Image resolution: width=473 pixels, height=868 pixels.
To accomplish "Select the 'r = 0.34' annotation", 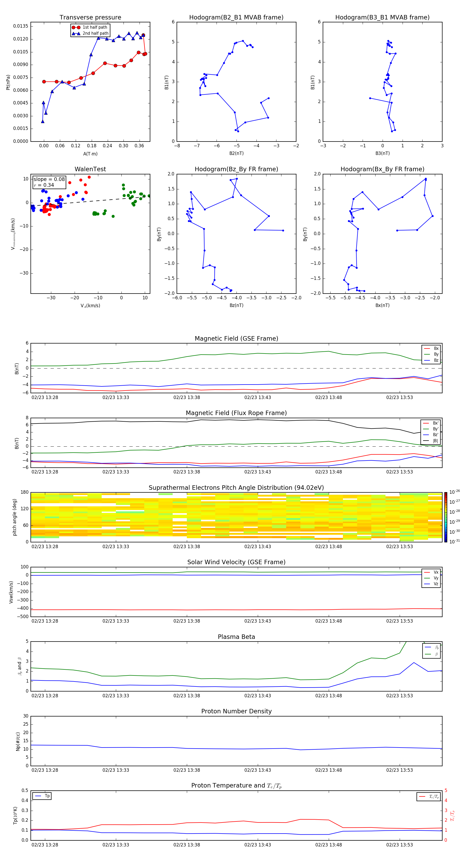I will coord(44,185).
